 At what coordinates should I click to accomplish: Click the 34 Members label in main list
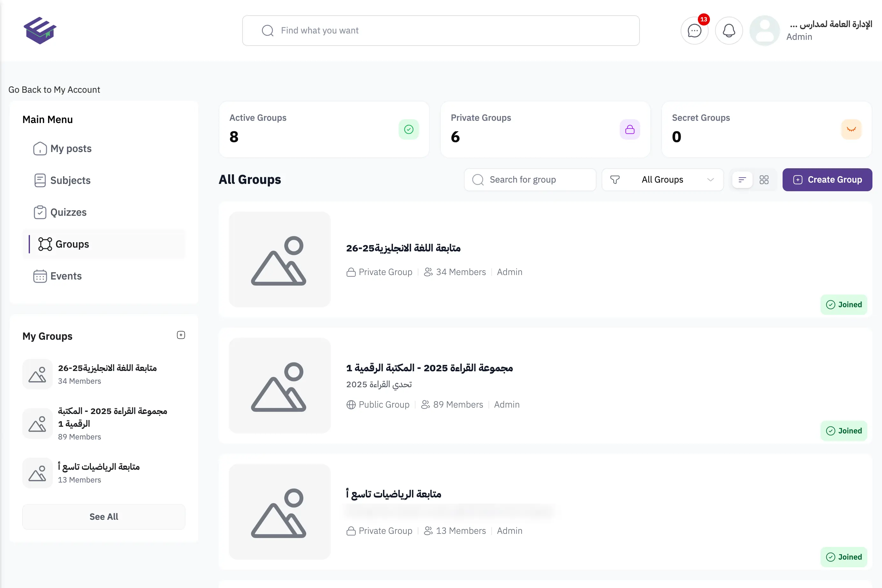coord(461,272)
